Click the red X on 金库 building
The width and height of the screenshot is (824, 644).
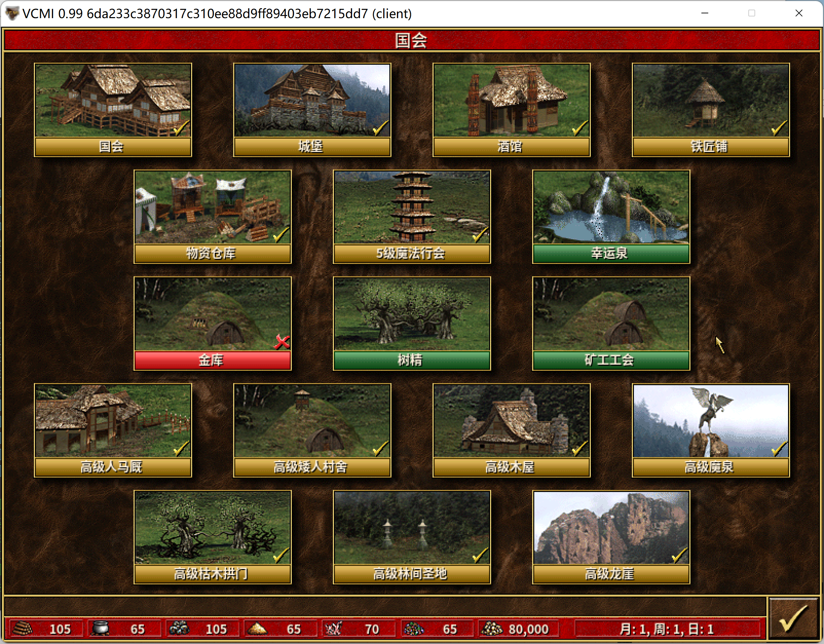click(x=282, y=342)
